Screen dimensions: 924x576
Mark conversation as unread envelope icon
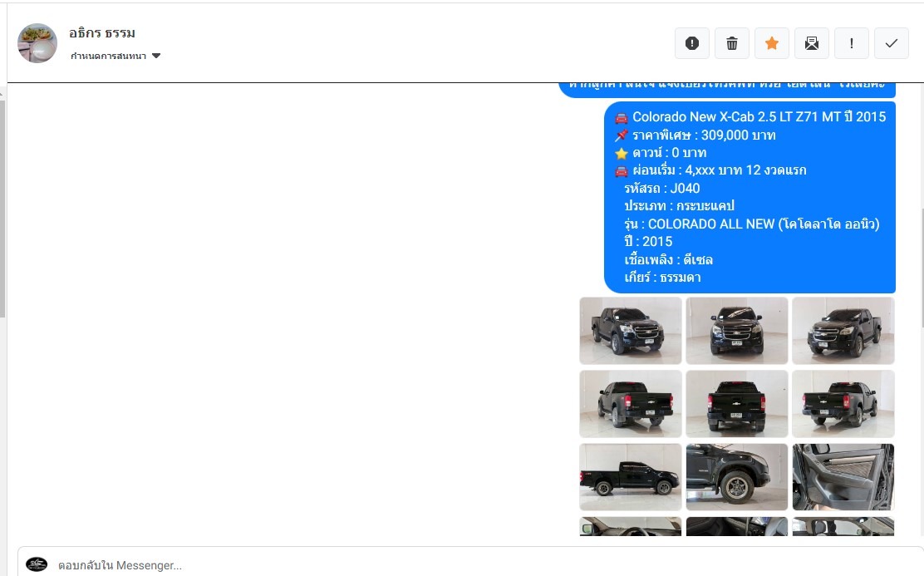812,43
